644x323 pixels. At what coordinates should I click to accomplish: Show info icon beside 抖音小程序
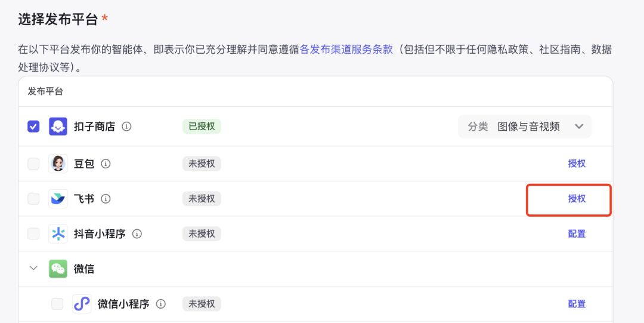[137, 233]
